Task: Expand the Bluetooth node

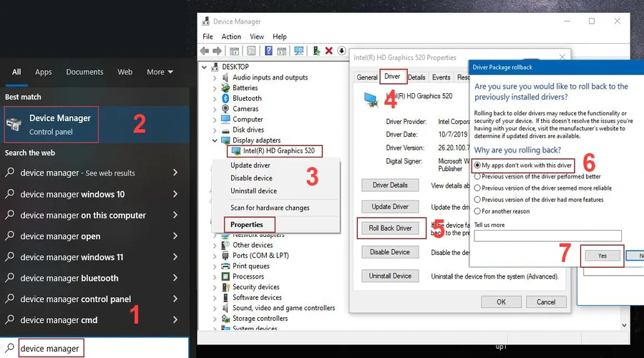Action: pos(215,98)
